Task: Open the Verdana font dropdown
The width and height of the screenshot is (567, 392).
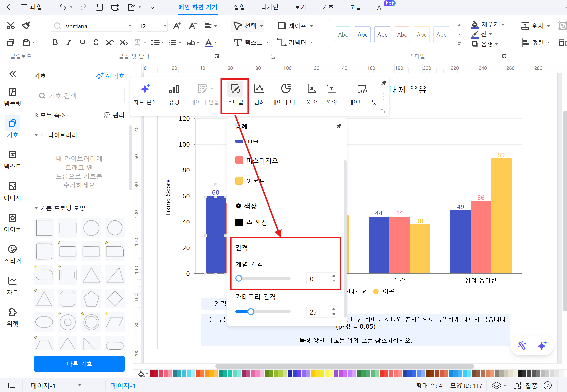Action: (130, 26)
